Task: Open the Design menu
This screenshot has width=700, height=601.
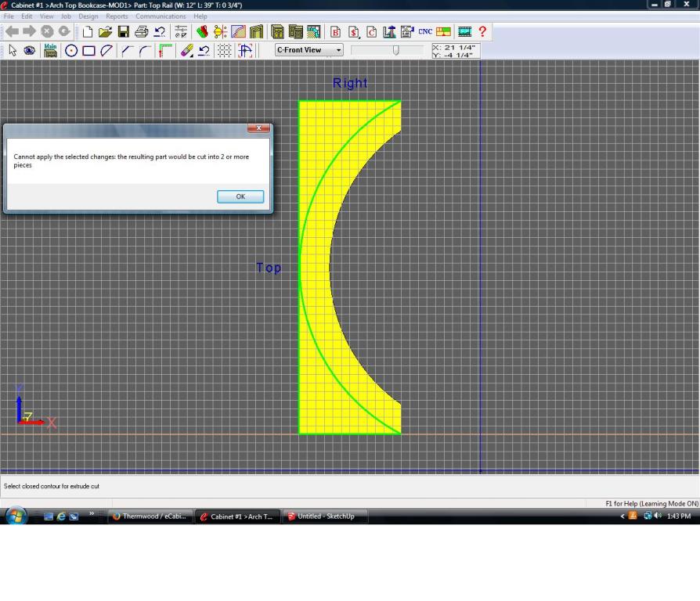Action: (88, 16)
